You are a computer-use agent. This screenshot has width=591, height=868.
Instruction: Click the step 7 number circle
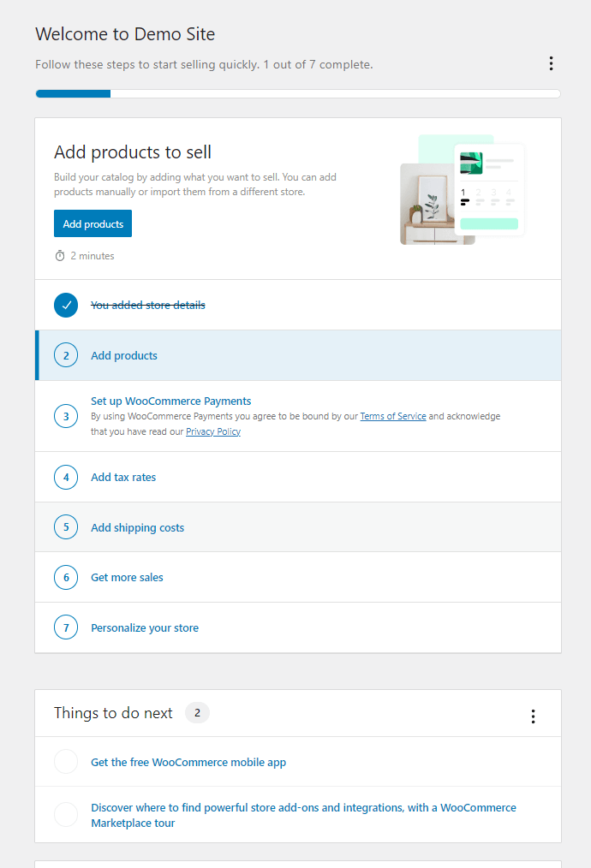[x=66, y=627]
